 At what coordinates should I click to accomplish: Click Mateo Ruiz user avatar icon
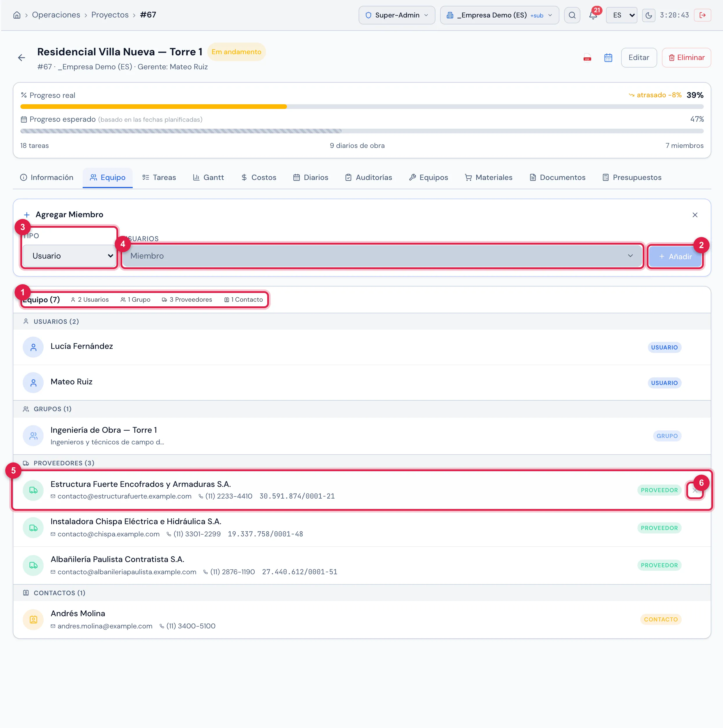click(x=33, y=383)
